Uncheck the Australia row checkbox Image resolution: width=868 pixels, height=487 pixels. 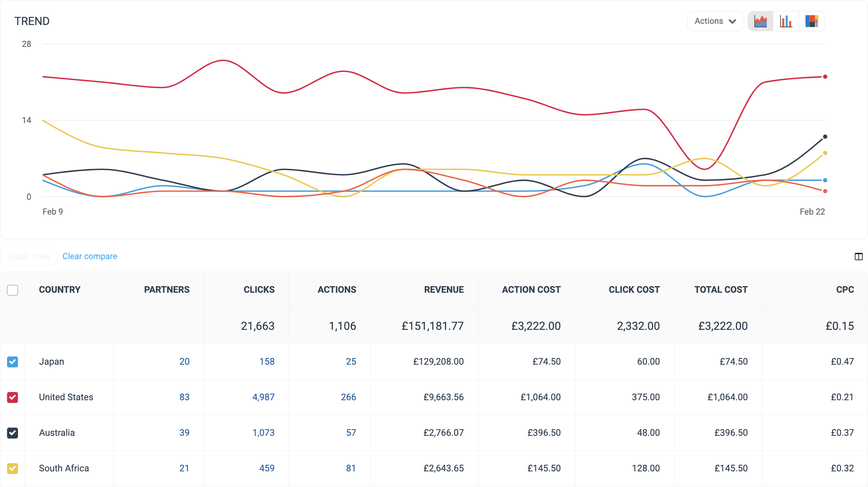point(13,433)
